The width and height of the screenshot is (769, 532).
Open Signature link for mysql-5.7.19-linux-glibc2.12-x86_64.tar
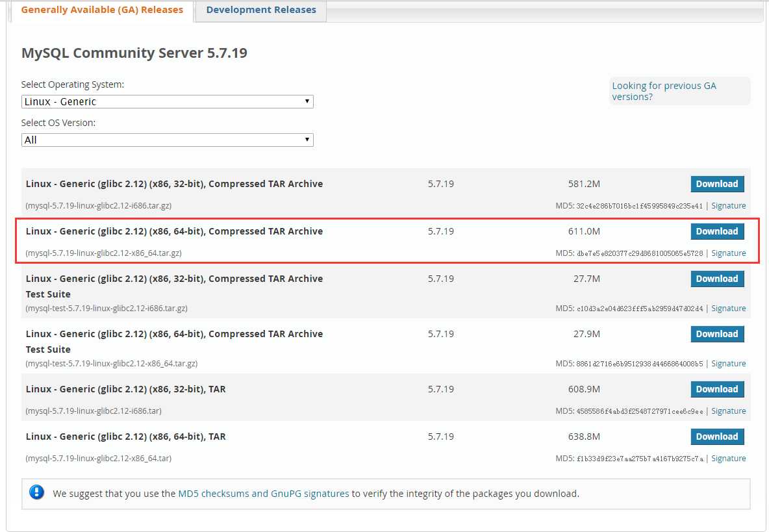pyautogui.click(x=728, y=459)
